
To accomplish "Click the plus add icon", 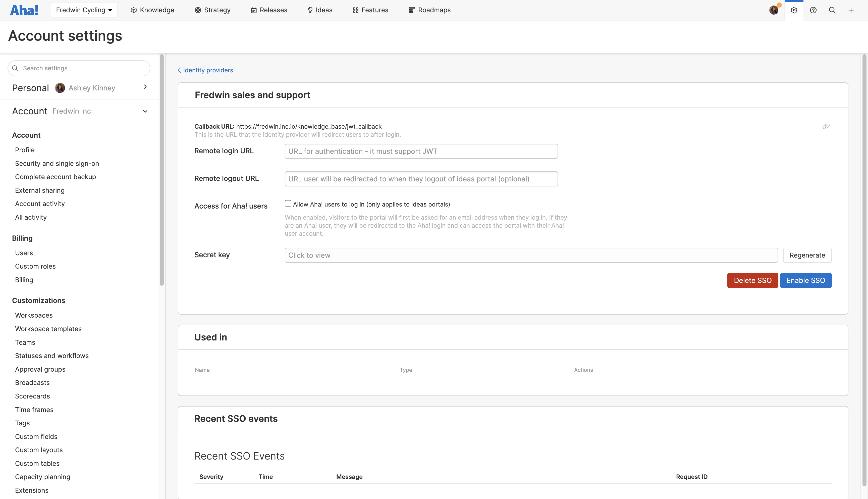I will pos(851,10).
